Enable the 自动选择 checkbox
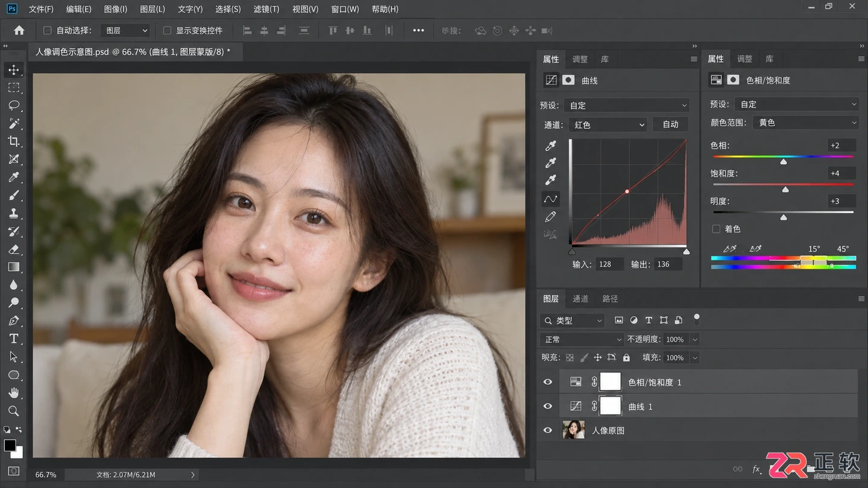This screenshot has width=868, height=488. coord(48,30)
